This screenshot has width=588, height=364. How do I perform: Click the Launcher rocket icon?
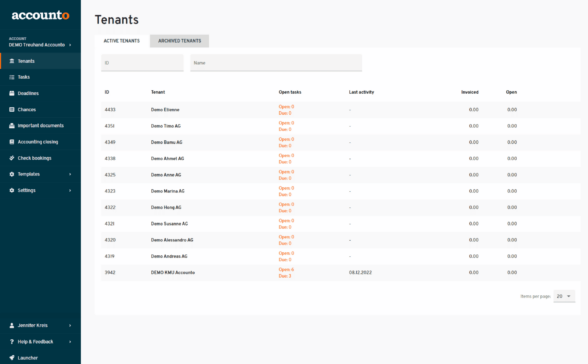click(12, 358)
